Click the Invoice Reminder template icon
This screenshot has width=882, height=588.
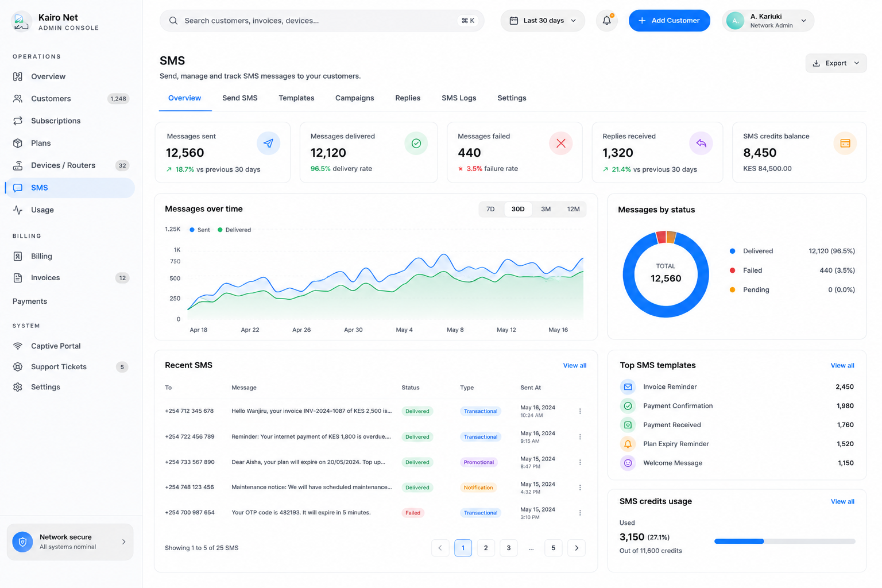[628, 387]
